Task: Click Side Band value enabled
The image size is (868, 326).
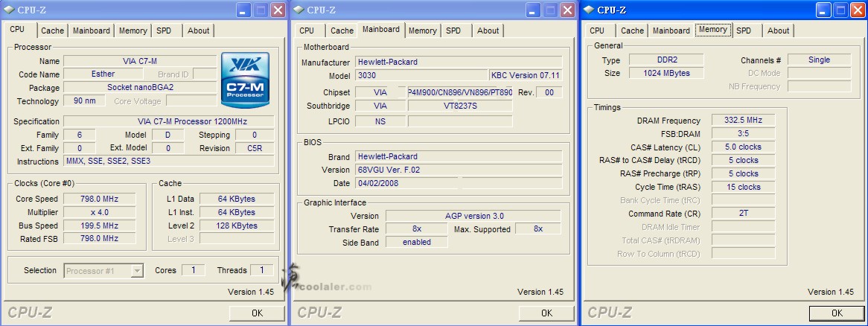Action: tap(416, 242)
